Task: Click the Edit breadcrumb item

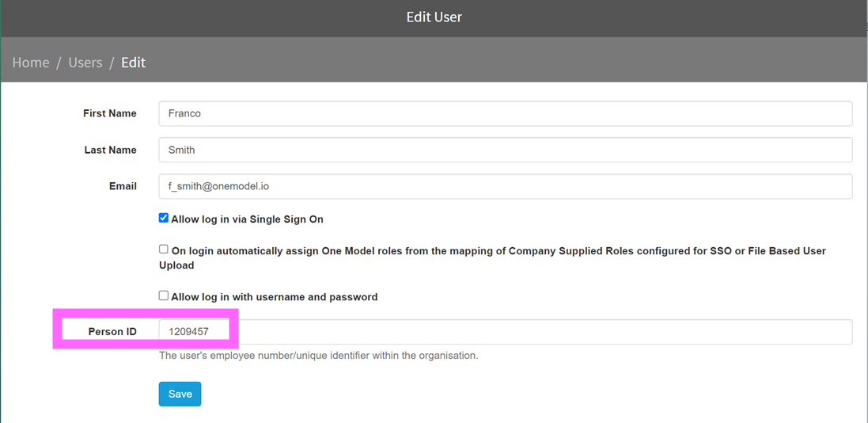Action: [134, 63]
